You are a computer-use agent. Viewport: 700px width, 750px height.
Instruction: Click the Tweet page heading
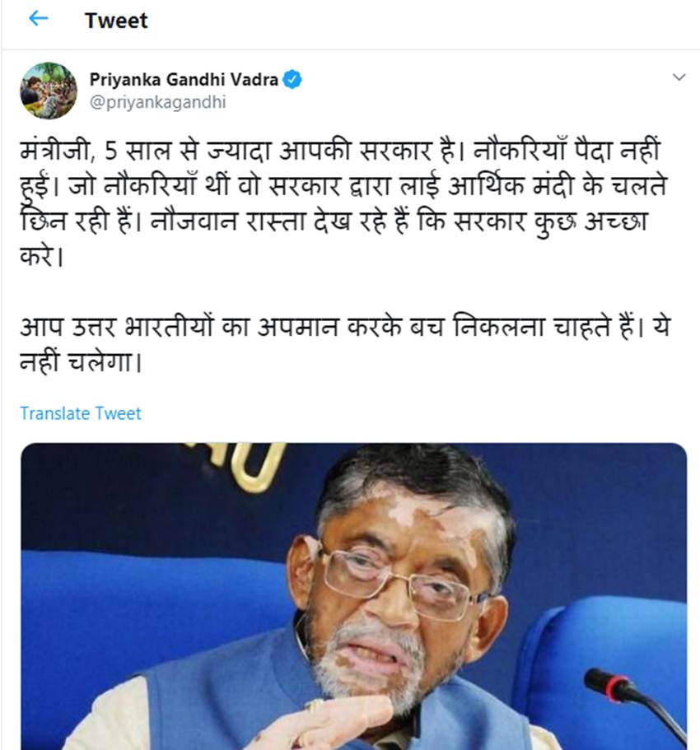click(x=116, y=21)
